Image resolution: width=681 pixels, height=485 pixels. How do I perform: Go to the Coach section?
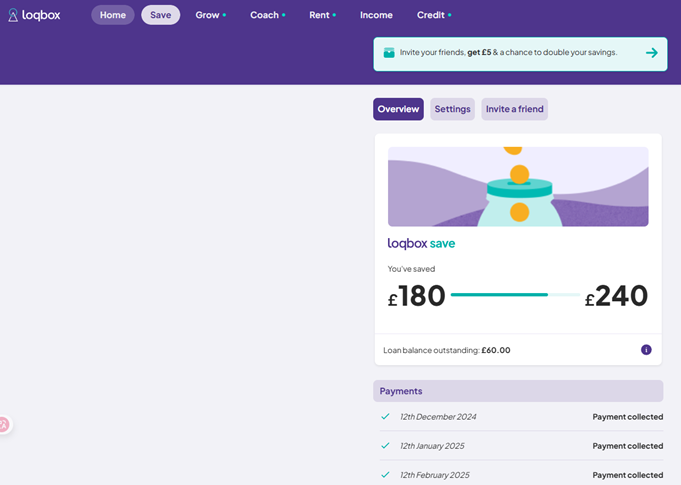(268, 15)
